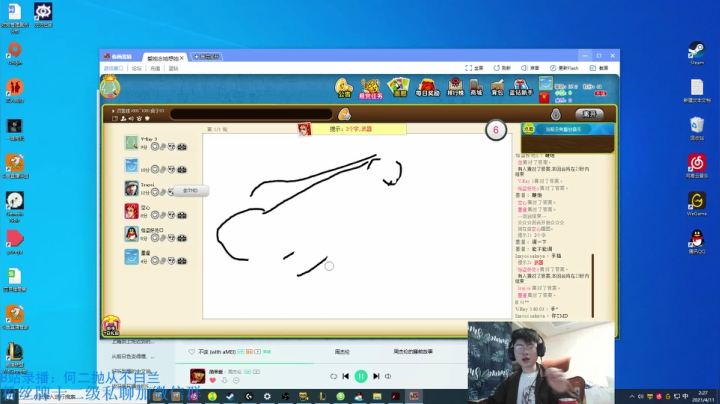
Task: Open the 公告 announcement horn icon
Action: (343, 87)
